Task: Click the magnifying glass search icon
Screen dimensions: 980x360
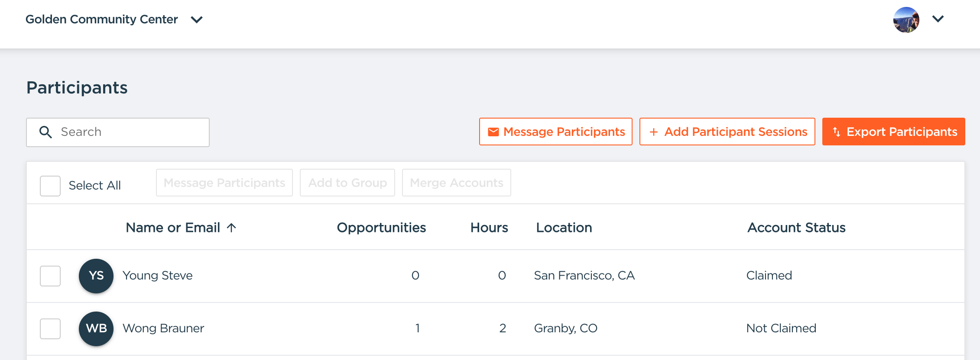Action: (x=45, y=132)
